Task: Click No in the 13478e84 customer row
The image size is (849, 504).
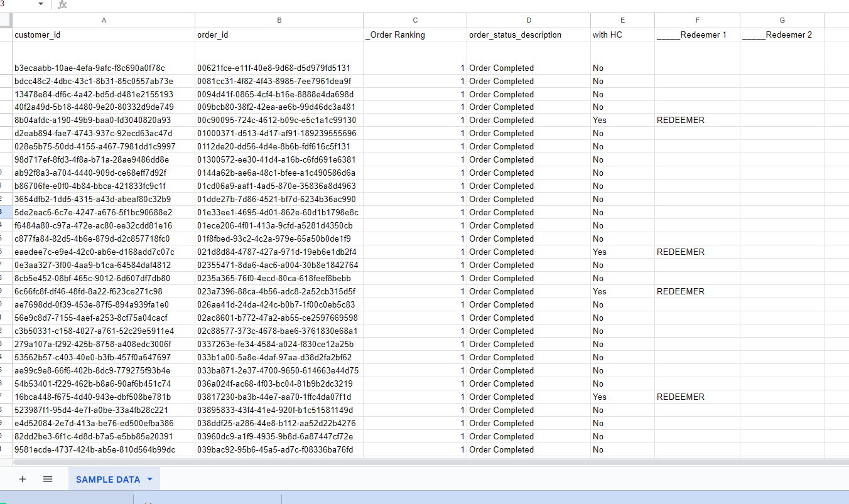Action: click(x=622, y=94)
